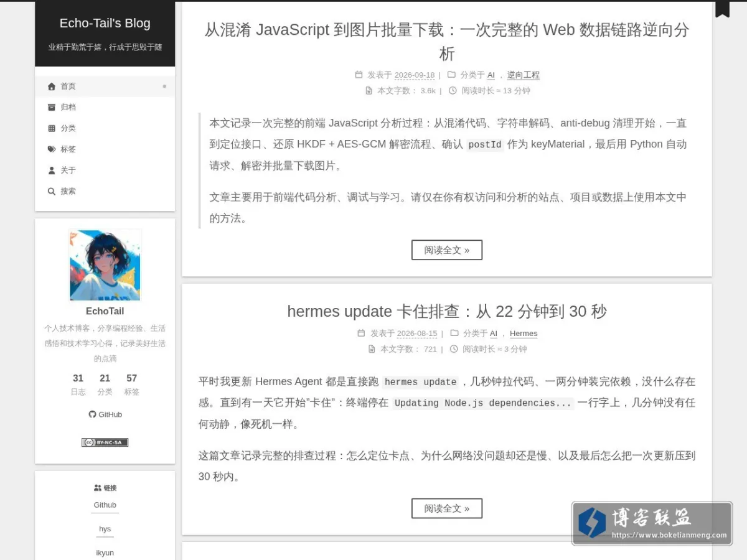Viewport: 747px width, 560px height.
Task: Click 阅读全文 under the JavaScript post
Action: [x=447, y=250]
